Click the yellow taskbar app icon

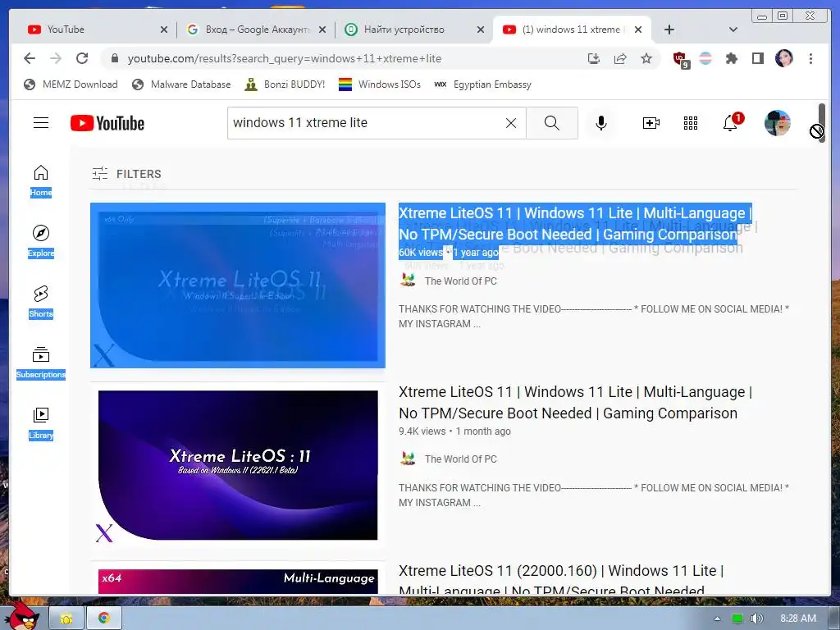66,619
